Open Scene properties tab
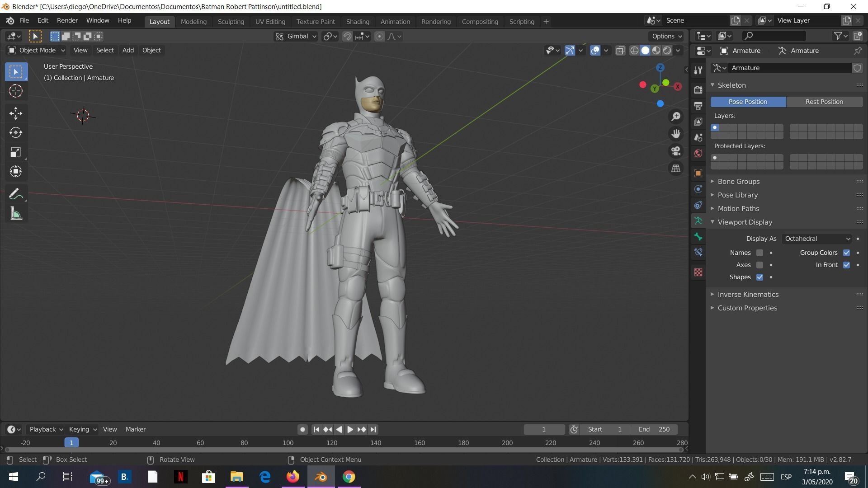This screenshot has height=488, width=868. 698,137
